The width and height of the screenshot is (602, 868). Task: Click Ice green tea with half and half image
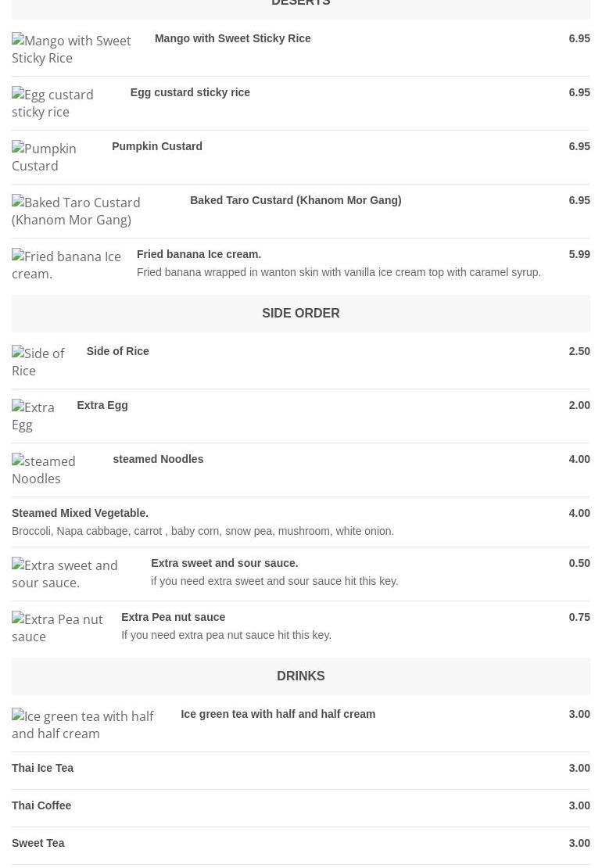[x=83, y=725]
